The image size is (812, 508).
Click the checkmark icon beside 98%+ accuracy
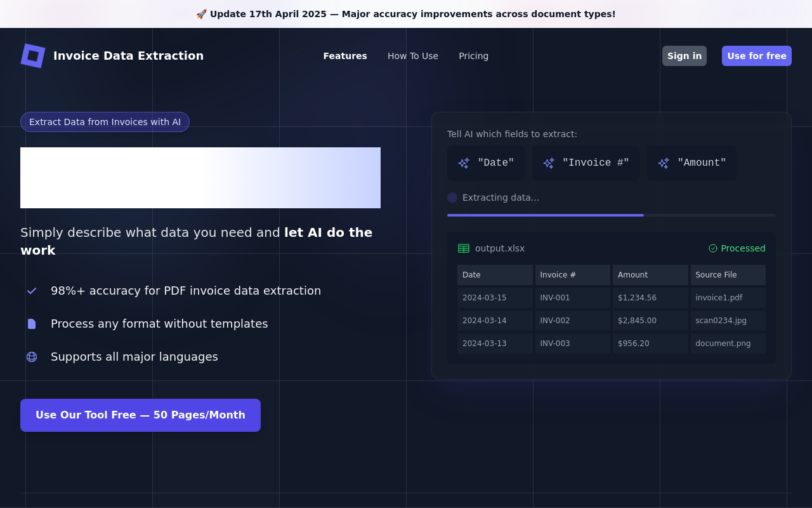(32, 291)
